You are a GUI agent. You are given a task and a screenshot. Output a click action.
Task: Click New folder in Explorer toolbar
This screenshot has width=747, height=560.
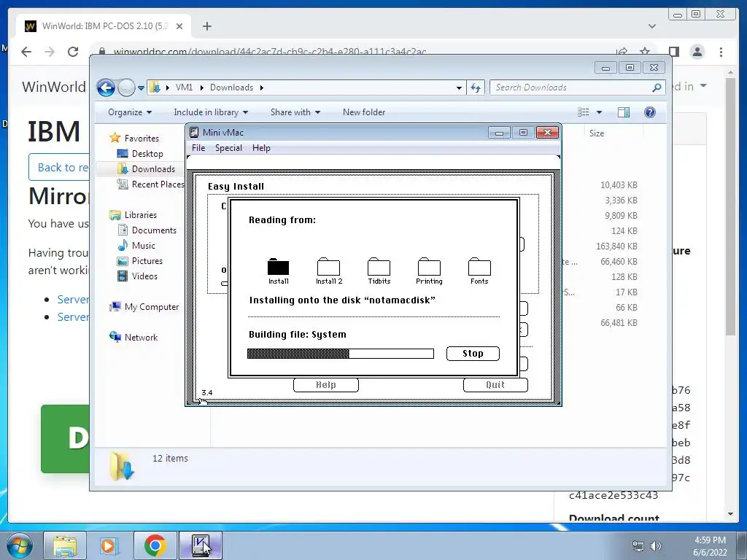click(x=364, y=112)
